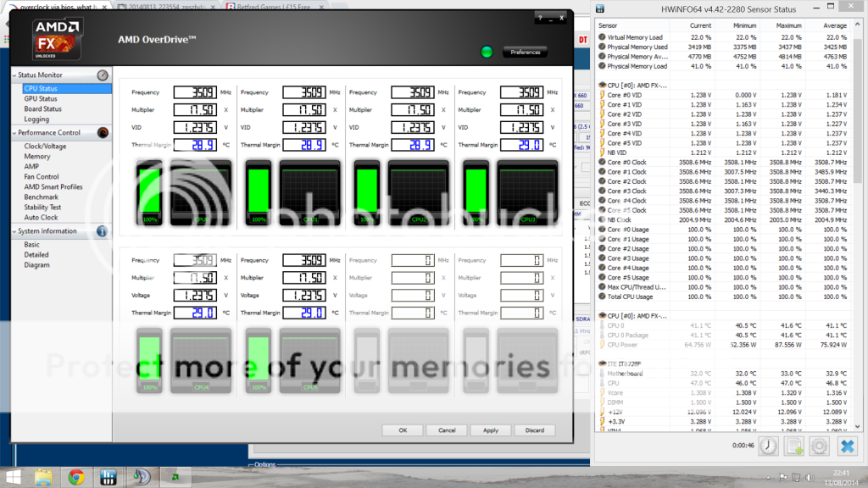Screen dimensions: 868x488
Task: Switch to the Betfred Games browser tab
Action: tap(275, 6)
